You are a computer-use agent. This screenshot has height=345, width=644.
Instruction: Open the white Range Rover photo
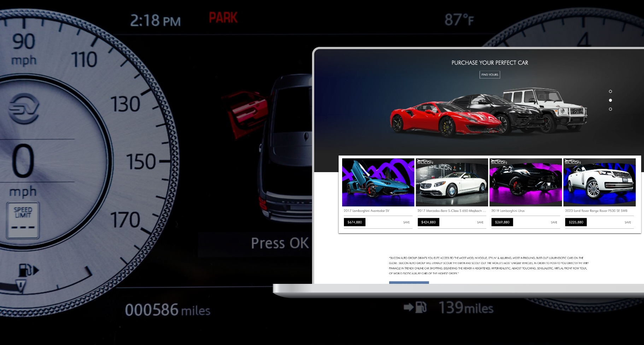[599, 182]
